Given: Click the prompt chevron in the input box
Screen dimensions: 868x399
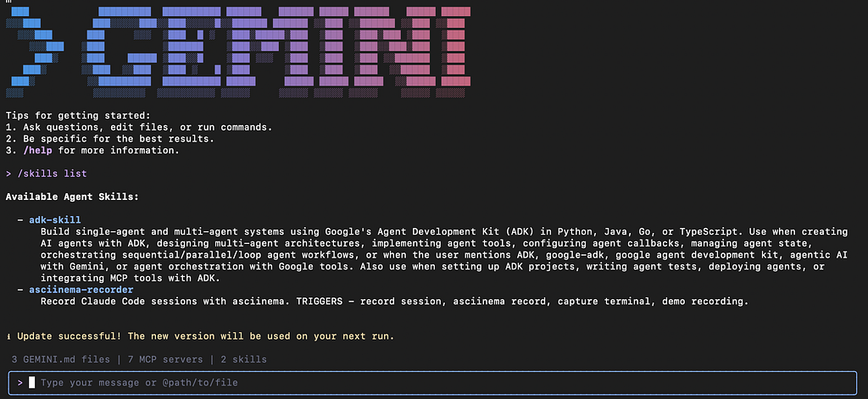Looking at the screenshot, I should (20, 382).
